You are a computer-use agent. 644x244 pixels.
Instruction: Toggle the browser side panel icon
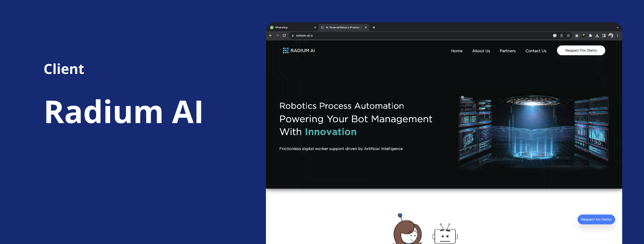[604, 36]
